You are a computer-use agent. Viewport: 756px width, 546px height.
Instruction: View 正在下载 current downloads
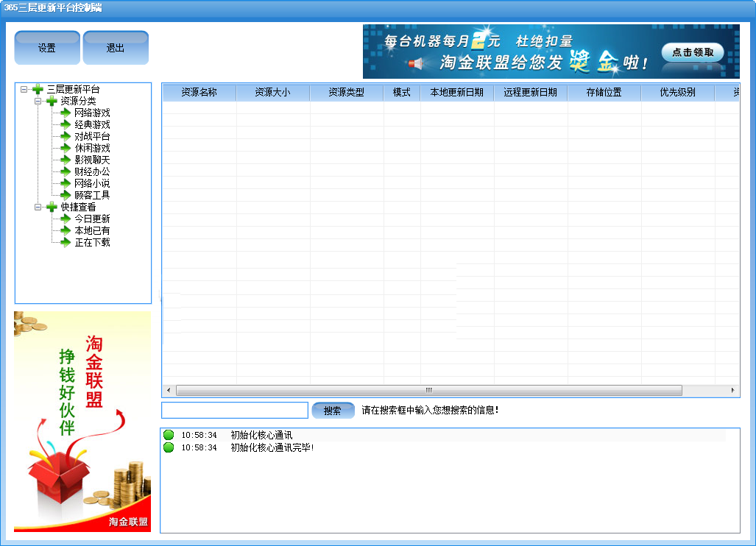click(92, 242)
